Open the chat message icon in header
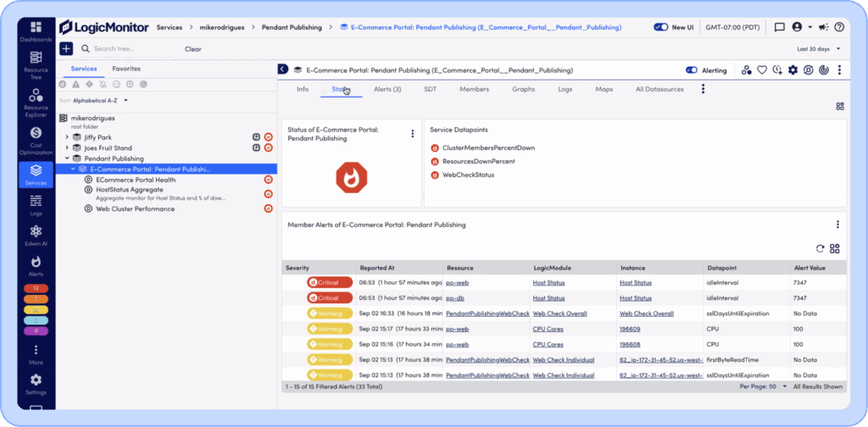The image size is (868, 427). pos(779,27)
